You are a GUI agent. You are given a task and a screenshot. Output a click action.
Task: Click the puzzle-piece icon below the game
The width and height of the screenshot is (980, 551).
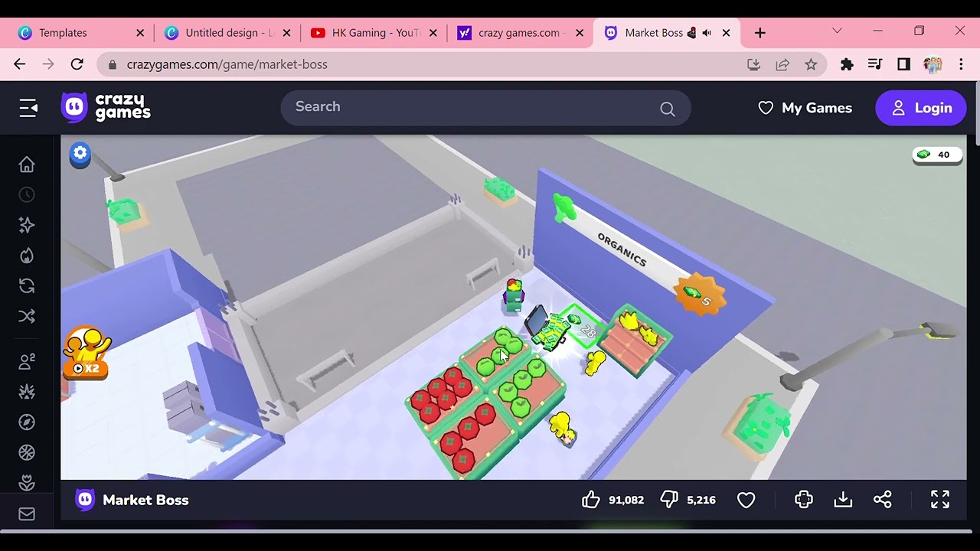[x=803, y=500]
